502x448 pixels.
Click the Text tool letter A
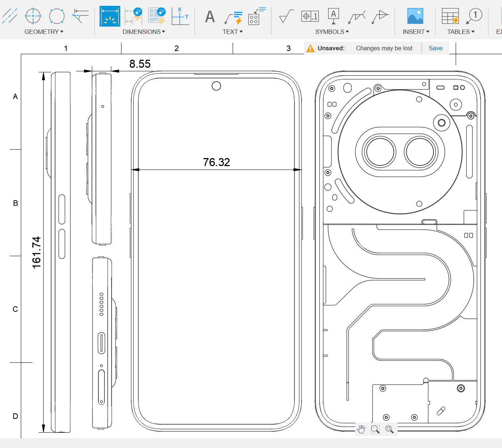point(210,17)
